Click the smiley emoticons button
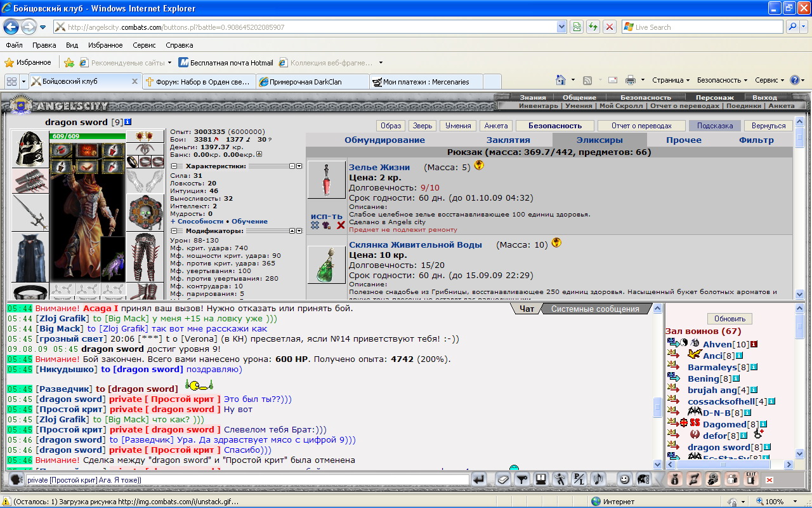 tap(624, 479)
